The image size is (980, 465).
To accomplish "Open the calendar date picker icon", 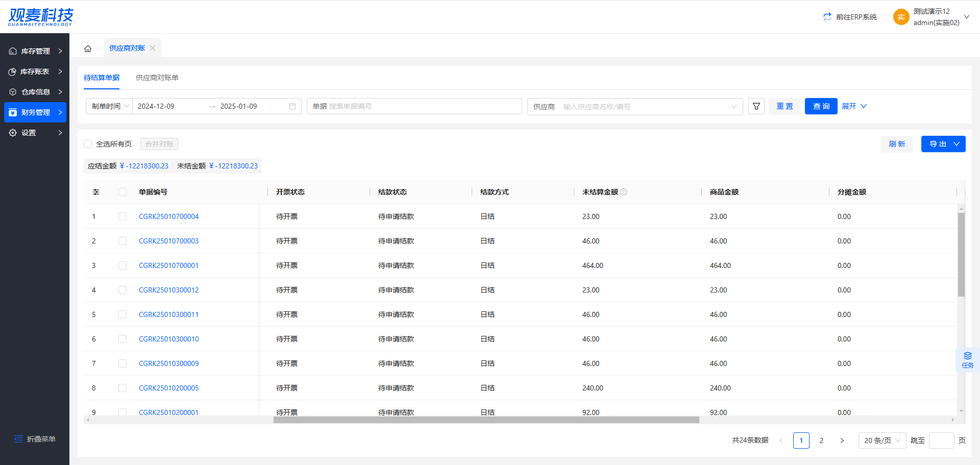I will coord(292,106).
